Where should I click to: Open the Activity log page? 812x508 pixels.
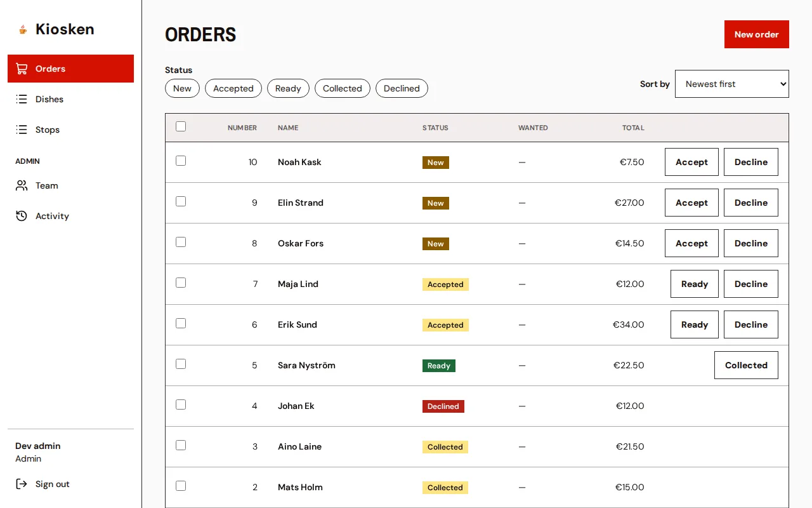pyautogui.click(x=70, y=216)
